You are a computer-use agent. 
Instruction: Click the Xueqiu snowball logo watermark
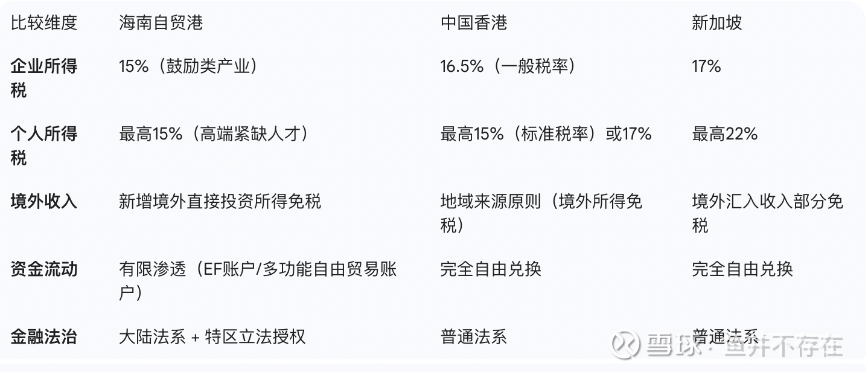[x=627, y=344]
